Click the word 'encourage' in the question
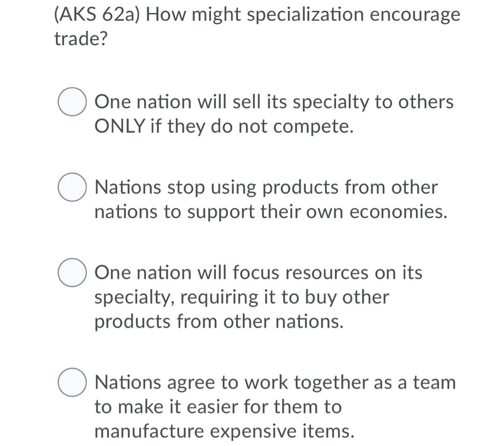Viewport: 504px width, 446px height. (415, 15)
